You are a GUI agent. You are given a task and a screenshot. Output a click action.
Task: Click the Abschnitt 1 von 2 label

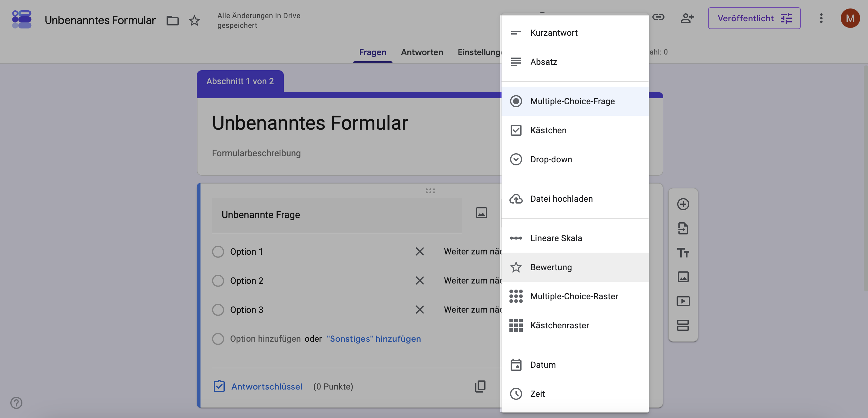click(240, 81)
